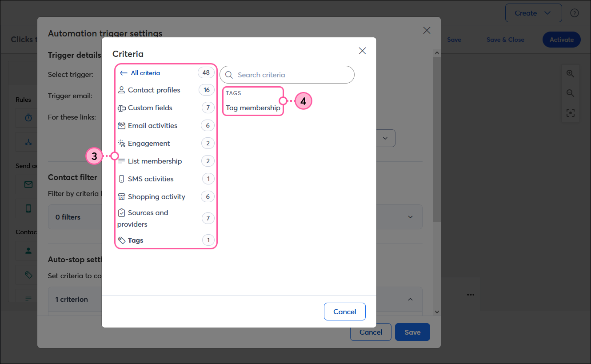Cancel the Criteria dialog
This screenshot has height=364, width=591.
click(x=345, y=312)
